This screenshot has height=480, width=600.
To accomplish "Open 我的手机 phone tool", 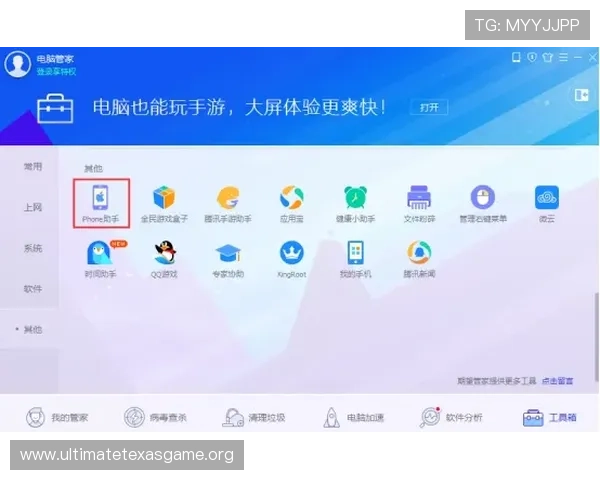I will (355, 259).
